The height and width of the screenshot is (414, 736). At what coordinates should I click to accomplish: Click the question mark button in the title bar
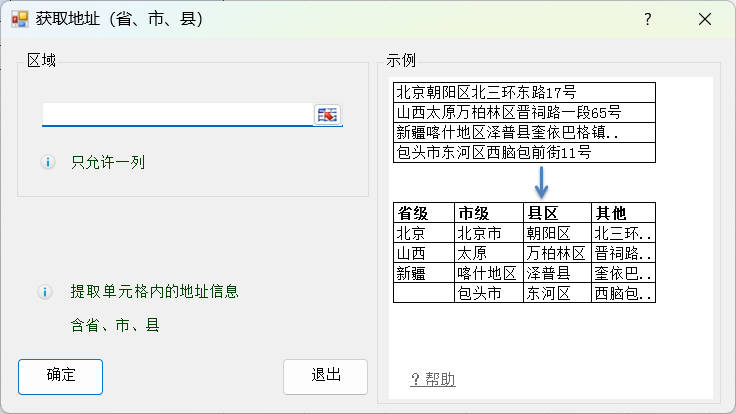point(647,19)
